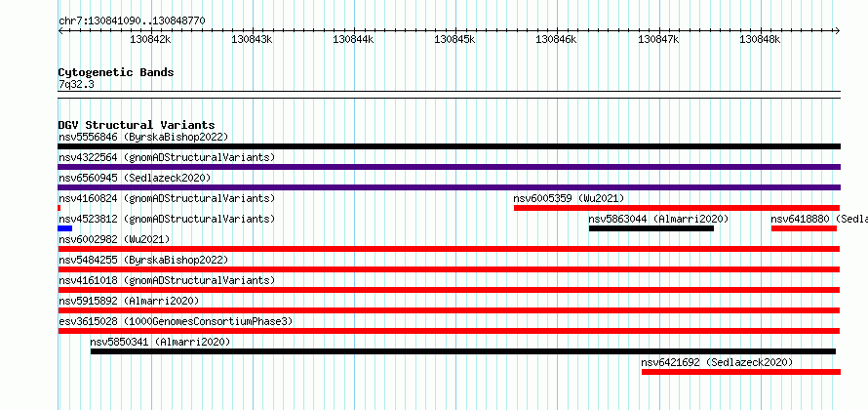Click the nsv5915892 Almarri2020 label
Viewport: 868px width, 410px height.
[129, 301]
